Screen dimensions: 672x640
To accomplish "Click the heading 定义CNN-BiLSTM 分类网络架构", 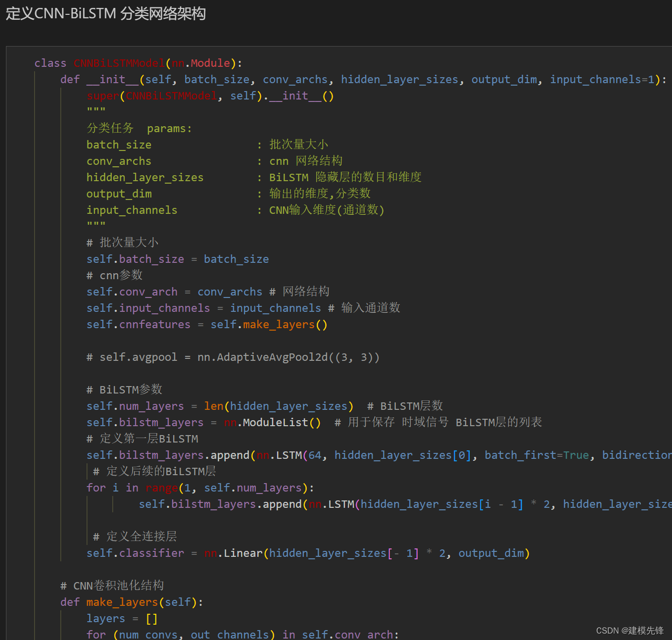I will click(x=105, y=14).
